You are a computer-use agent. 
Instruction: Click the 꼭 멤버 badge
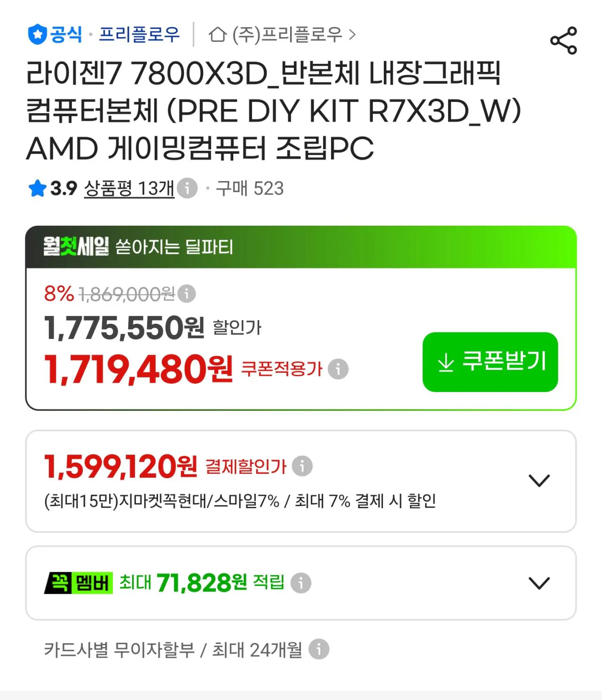tap(78, 583)
